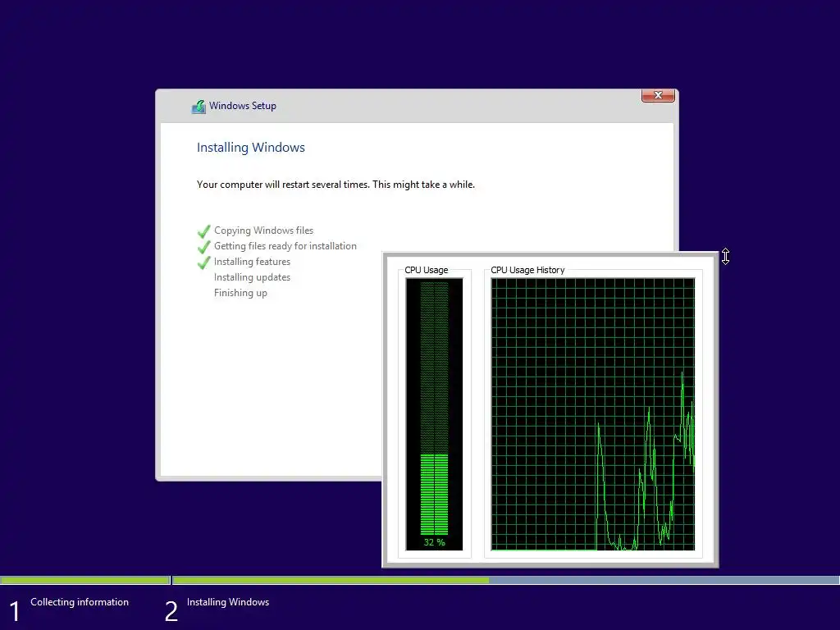Click the stage number 1
Image resolution: width=840 pixels, height=630 pixels.
(15, 611)
